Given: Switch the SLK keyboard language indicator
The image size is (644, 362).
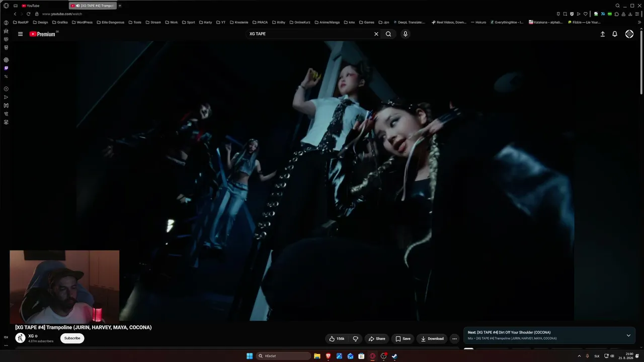Looking at the screenshot, I should pos(597,356).
